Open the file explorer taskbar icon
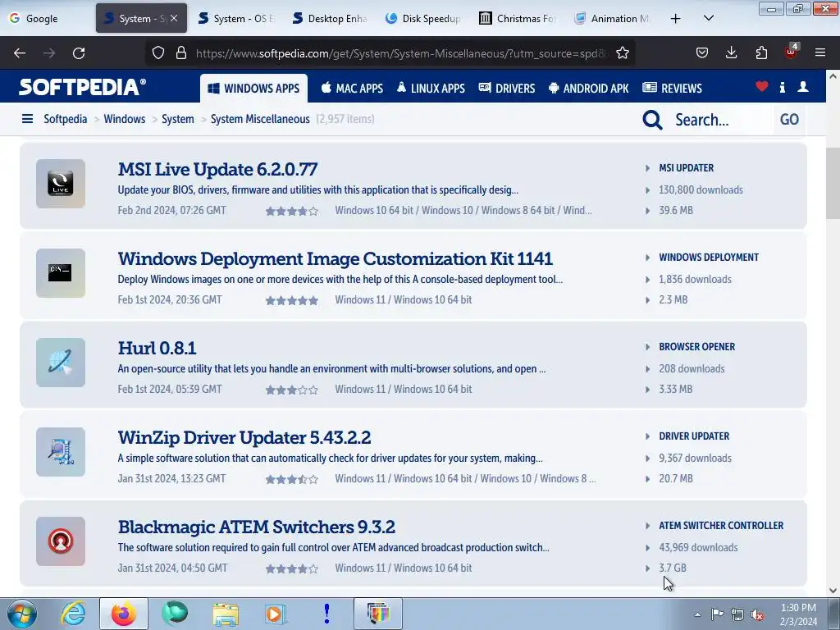 226,614
